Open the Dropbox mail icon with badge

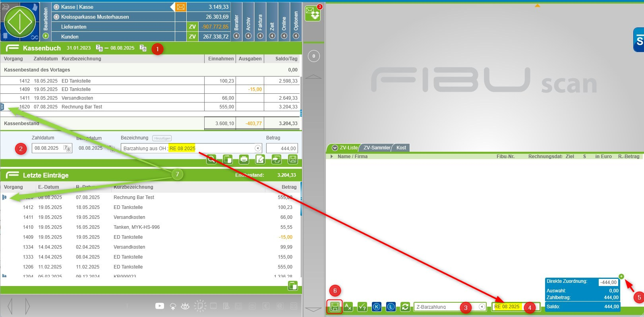pyautogui.click(x=313, y=14)
